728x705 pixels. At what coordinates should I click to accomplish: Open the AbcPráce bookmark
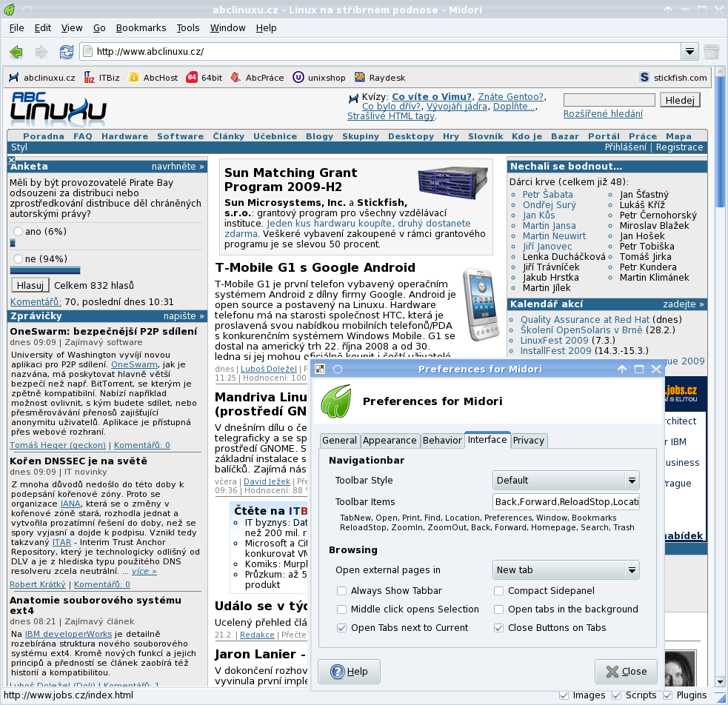pyautogui.click(x=257, y=78)
